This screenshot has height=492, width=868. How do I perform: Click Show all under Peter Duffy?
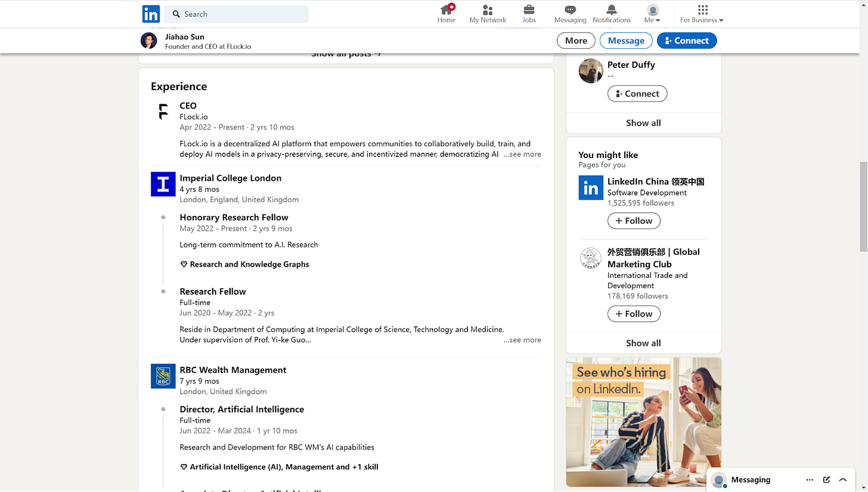tap(643, 123)
